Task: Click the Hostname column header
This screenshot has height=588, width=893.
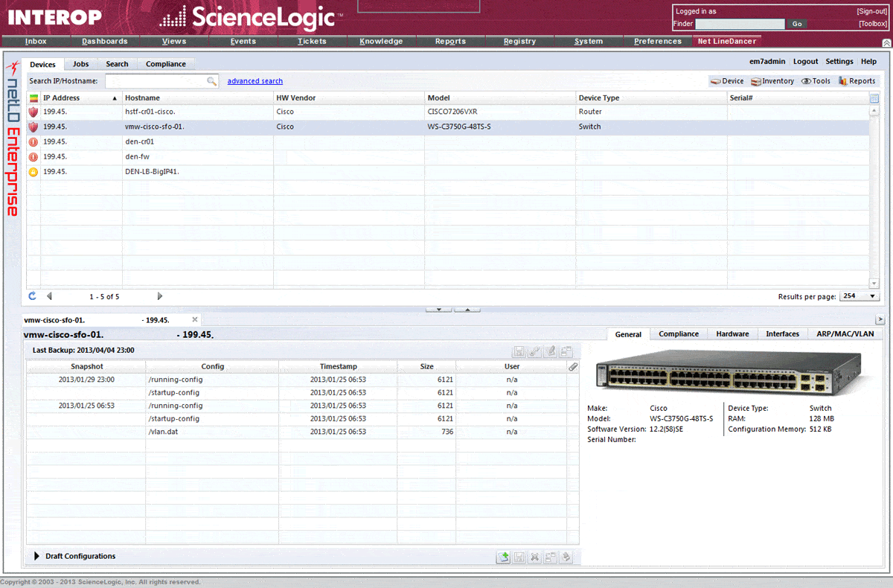Action: click(x=197, y=98)
